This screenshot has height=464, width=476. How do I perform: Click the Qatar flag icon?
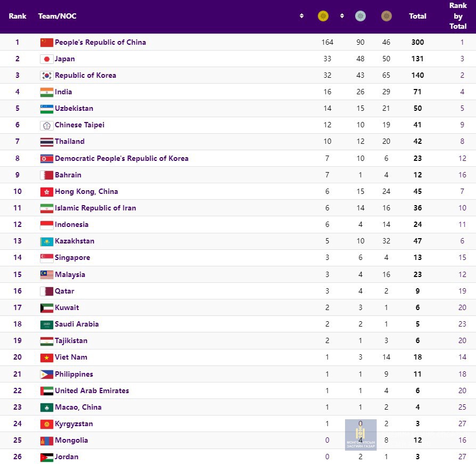pyautogui.click(x=47, y=291)
